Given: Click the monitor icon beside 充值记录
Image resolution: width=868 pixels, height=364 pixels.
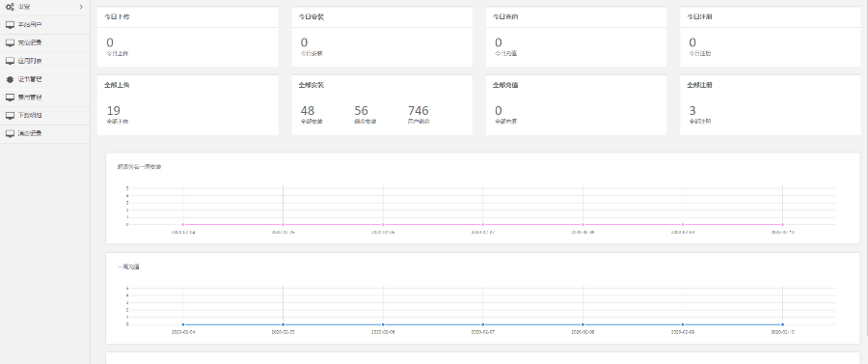Looking at the screenshot, I should click(10, 42).
